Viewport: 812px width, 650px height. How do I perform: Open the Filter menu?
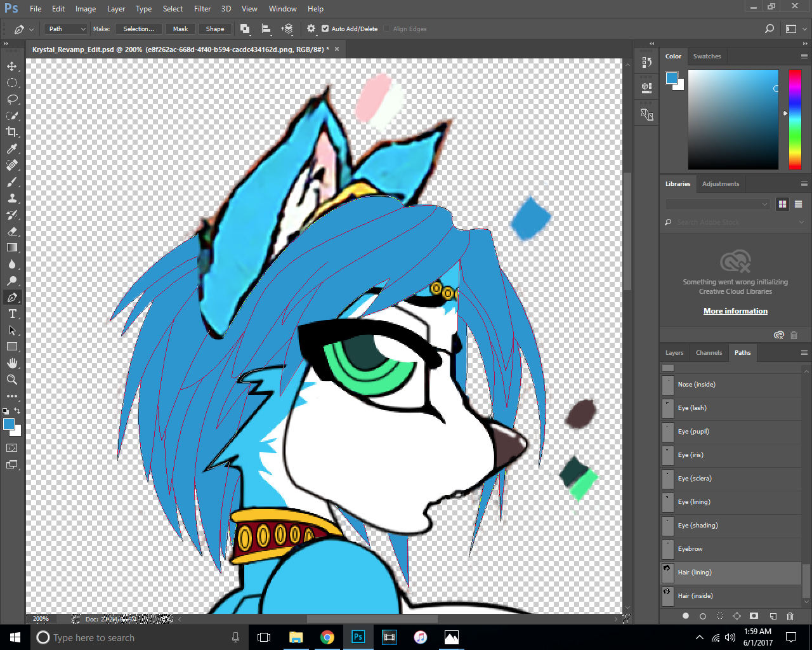tap(202, 9)
